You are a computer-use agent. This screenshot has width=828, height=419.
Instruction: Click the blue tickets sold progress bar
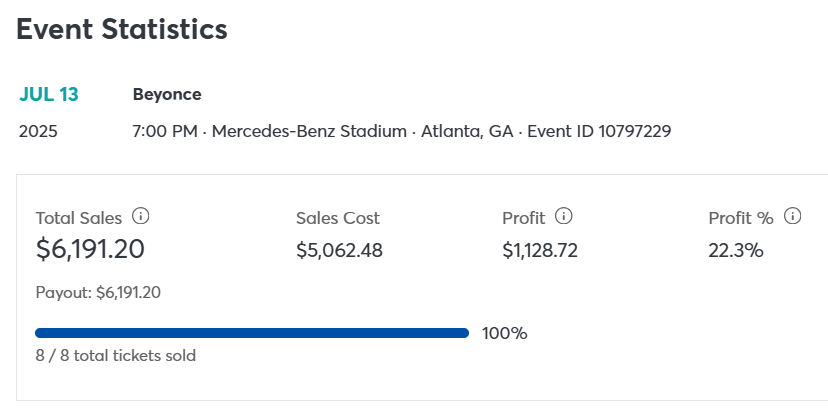click(252, 333)
